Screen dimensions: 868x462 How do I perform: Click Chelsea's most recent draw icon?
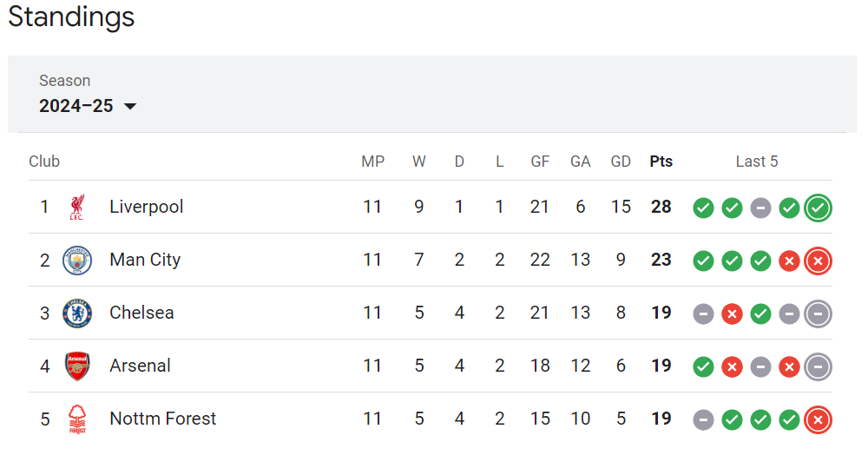pos(819,314)
